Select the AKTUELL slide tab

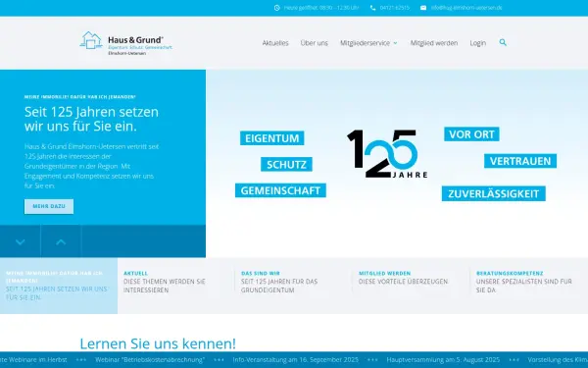175,286
